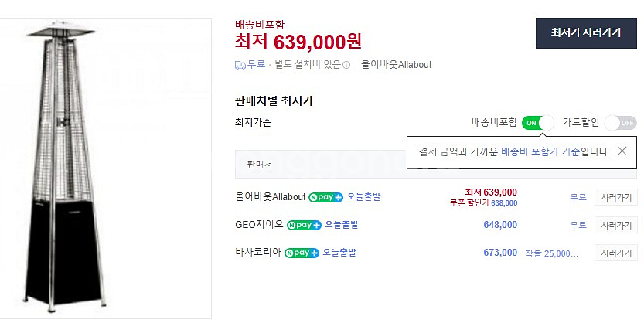Click the 최저가순 sort option
This screenshot has height=323, width=644.
tap(253, 122)
